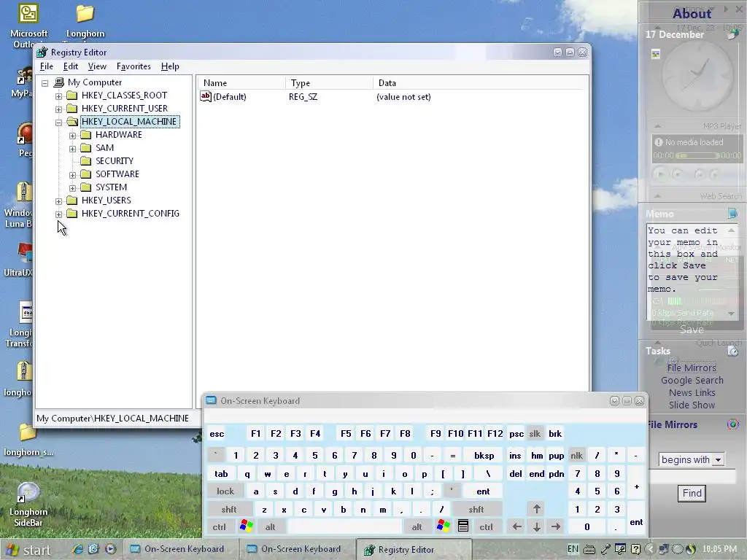Click the down arrow key
This screenshot has height=560, width=747.
[536, 526]
